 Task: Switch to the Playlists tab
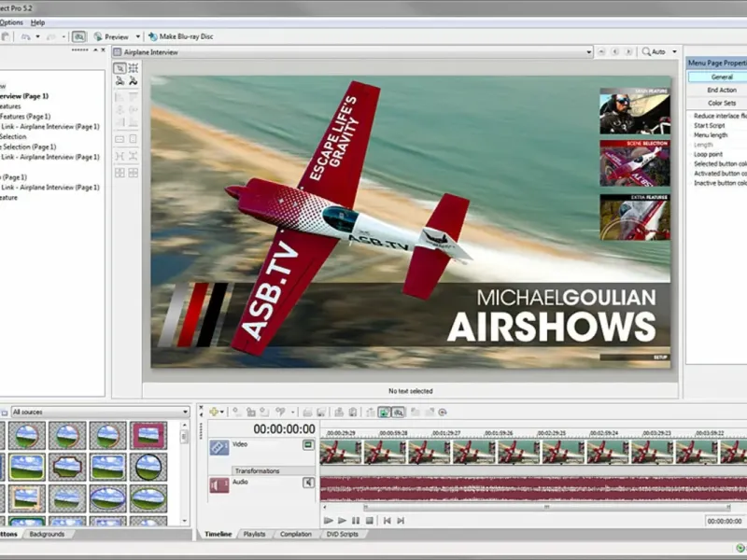(x=254, y=534)
